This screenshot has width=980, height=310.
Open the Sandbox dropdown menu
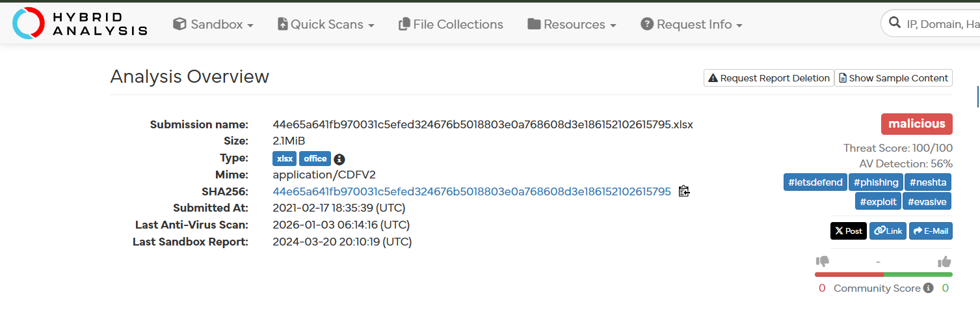point(213,25)
